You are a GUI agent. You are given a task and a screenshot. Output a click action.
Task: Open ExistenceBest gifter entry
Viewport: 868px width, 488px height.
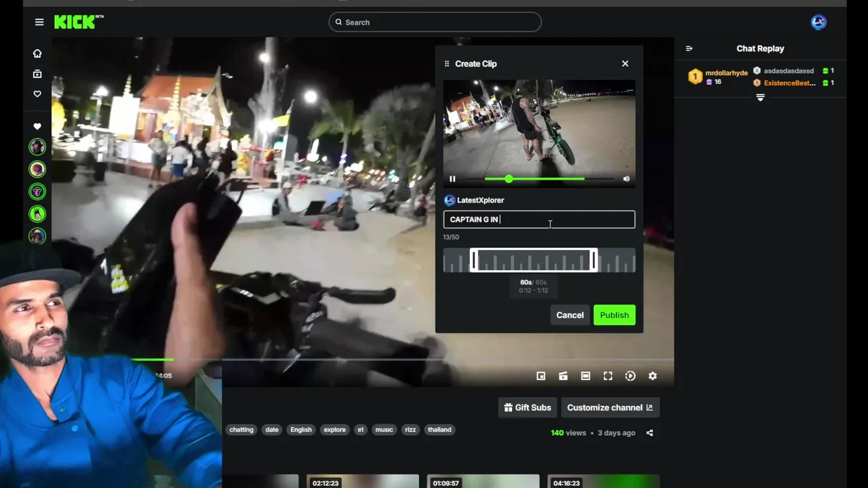point(793,83)
